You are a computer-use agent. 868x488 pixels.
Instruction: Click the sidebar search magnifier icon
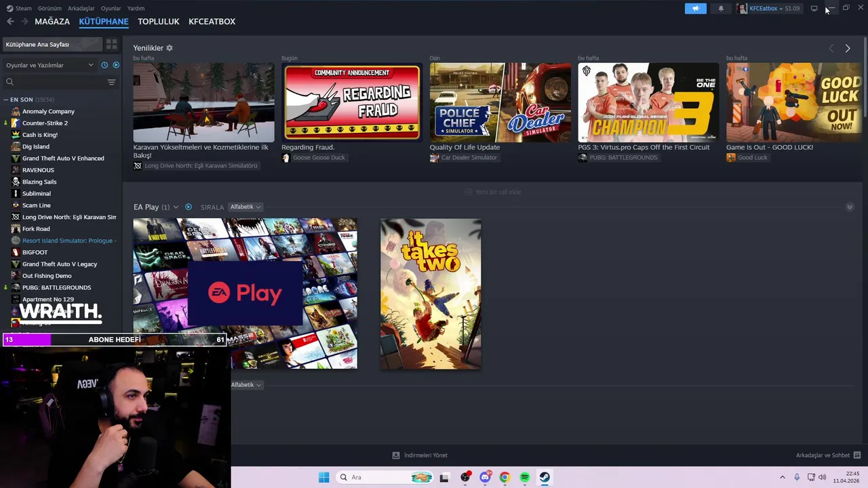click(9, 82)
